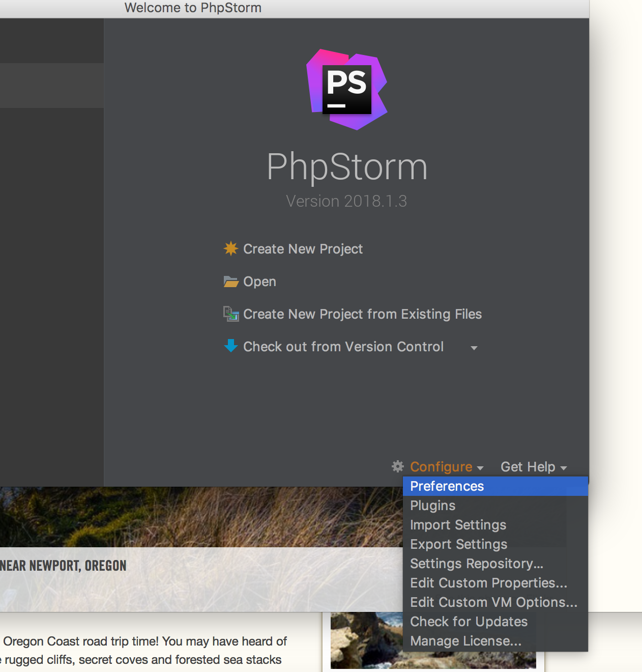
Task: Open an existing project
Action: coord(259,282)
